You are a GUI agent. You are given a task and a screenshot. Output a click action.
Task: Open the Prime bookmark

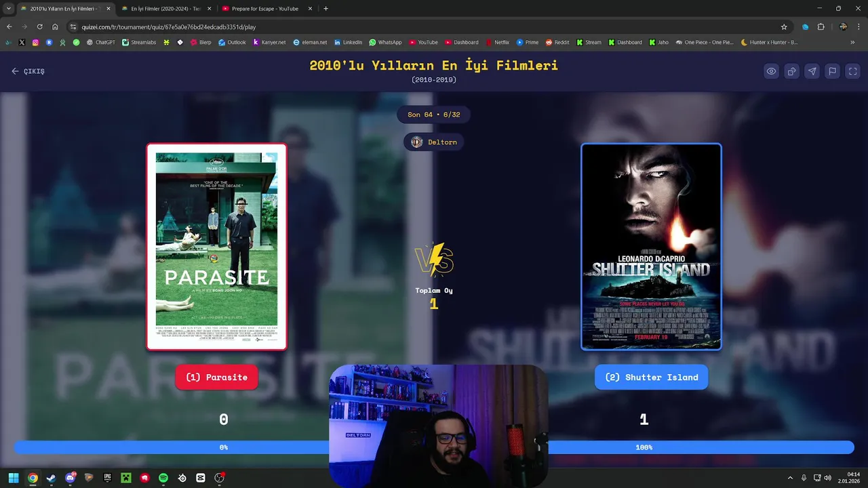click(528, 42)
